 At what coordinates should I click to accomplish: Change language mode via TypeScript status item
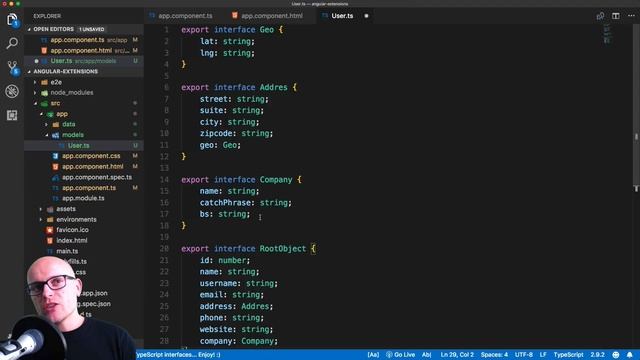click(568, 355)
